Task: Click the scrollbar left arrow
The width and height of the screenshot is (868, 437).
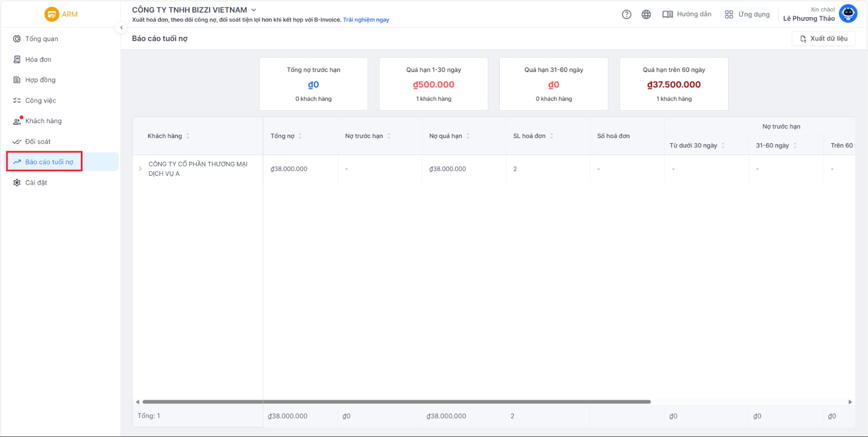Action: point(138,402)
